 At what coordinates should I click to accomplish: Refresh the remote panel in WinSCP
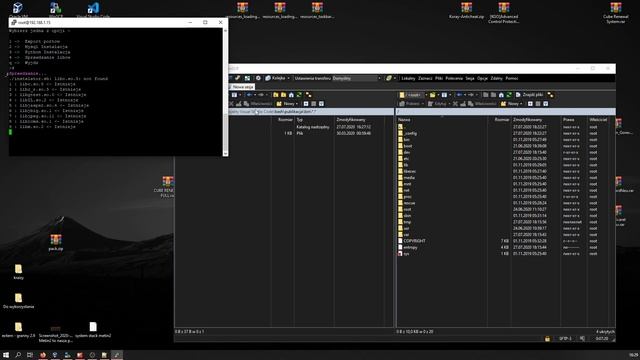(x=509, y=95)
